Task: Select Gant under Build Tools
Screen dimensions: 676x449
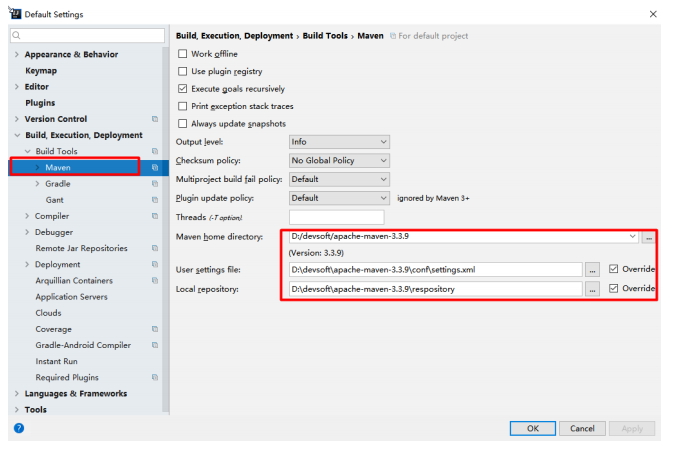Action: pos(55,200)
